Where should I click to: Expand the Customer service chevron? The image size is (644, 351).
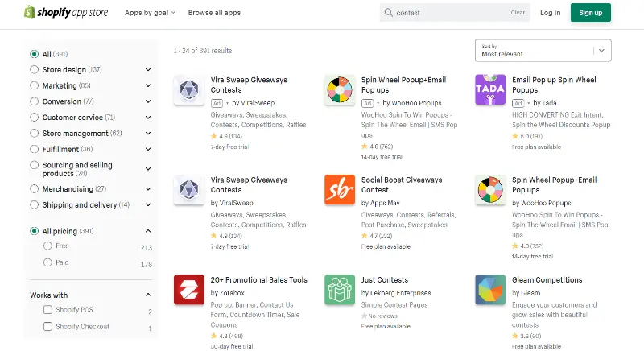tap(148, 118)
